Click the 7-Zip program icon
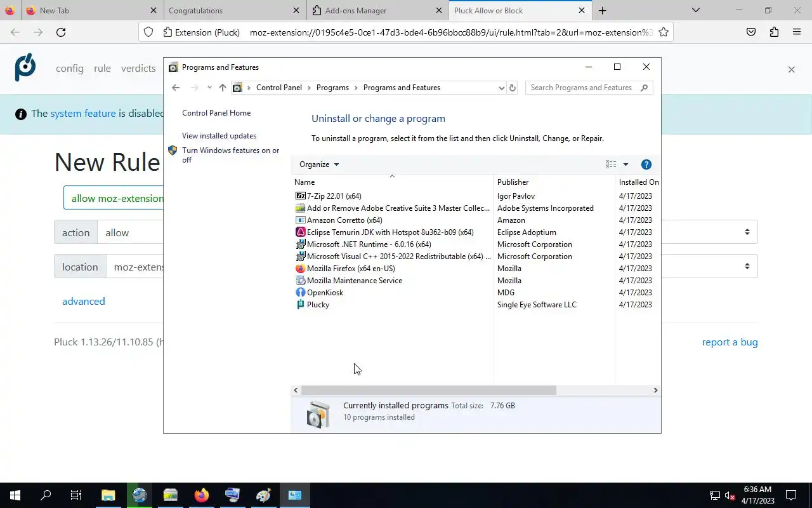 pos(301,196)
